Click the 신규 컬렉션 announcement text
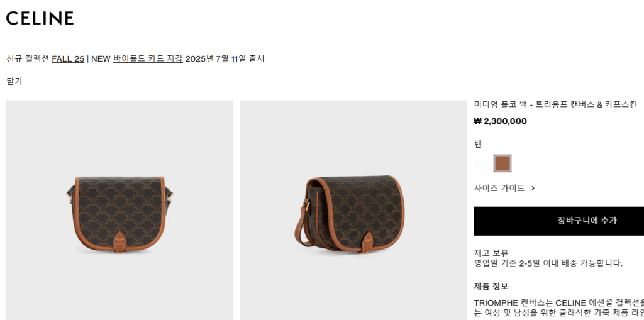Screen dimensions: 644x320 tap(28, 58)
